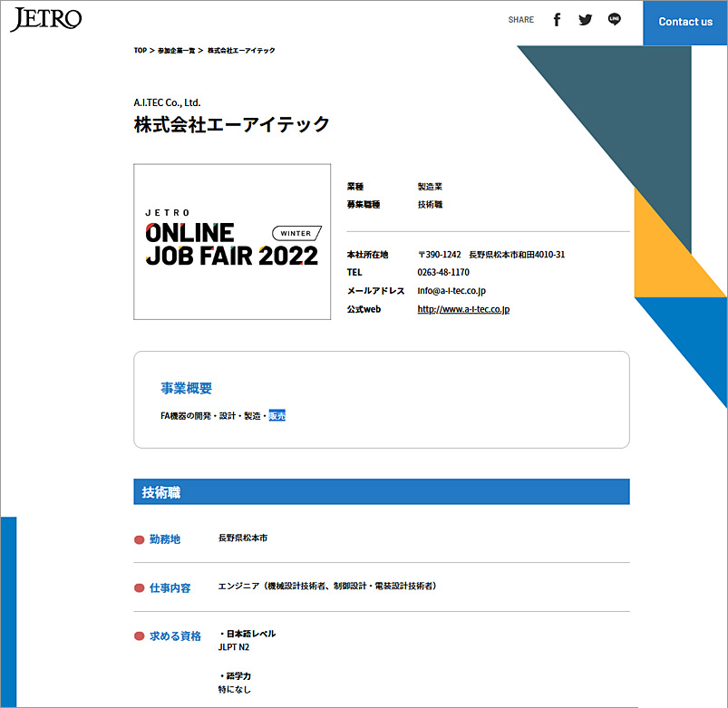This screenshot has width=728, height=708.
Task: Click the 求める資格 label
Action: point(175,636)
